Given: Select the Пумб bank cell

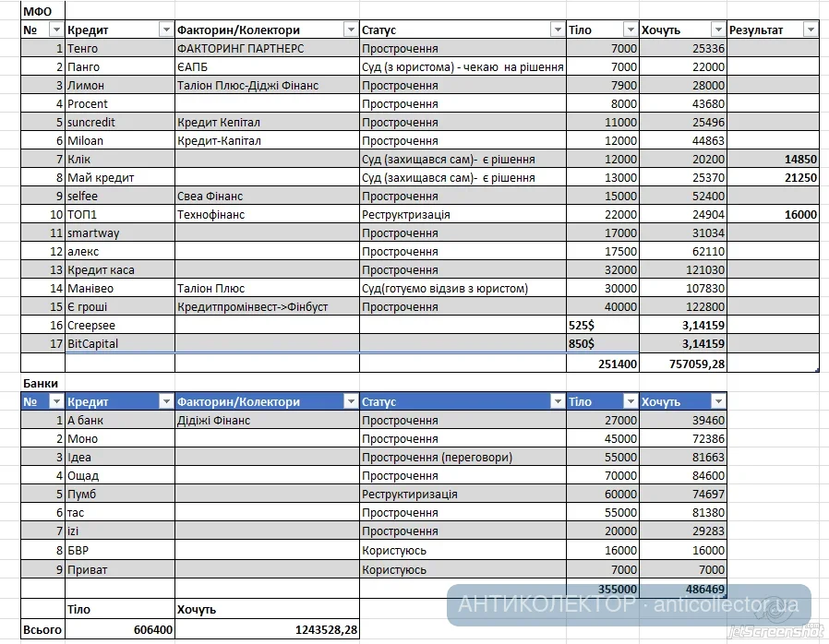Looking at the screenshot, I should pyautogui.click(x=120, y=494).
